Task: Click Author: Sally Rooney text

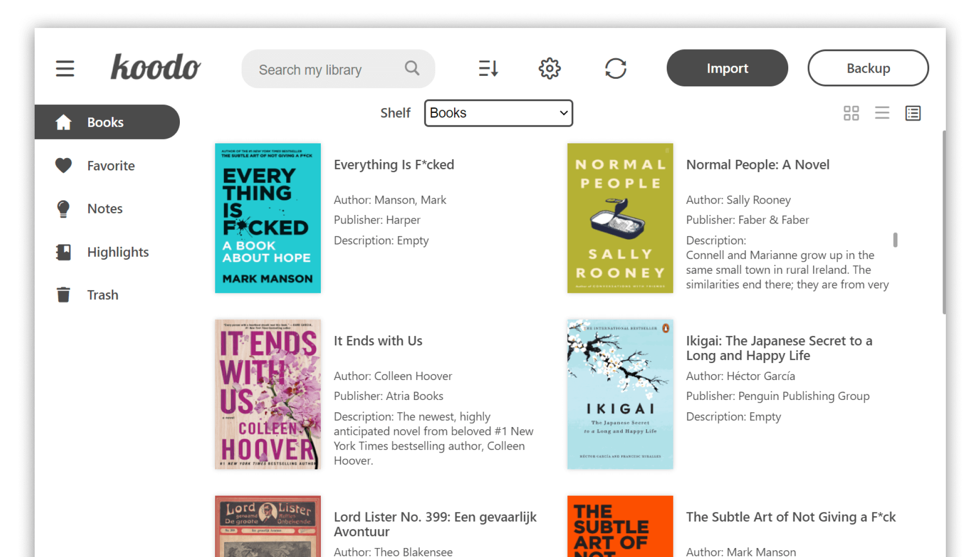Action: pyautogui.click(x=738, y=200)
